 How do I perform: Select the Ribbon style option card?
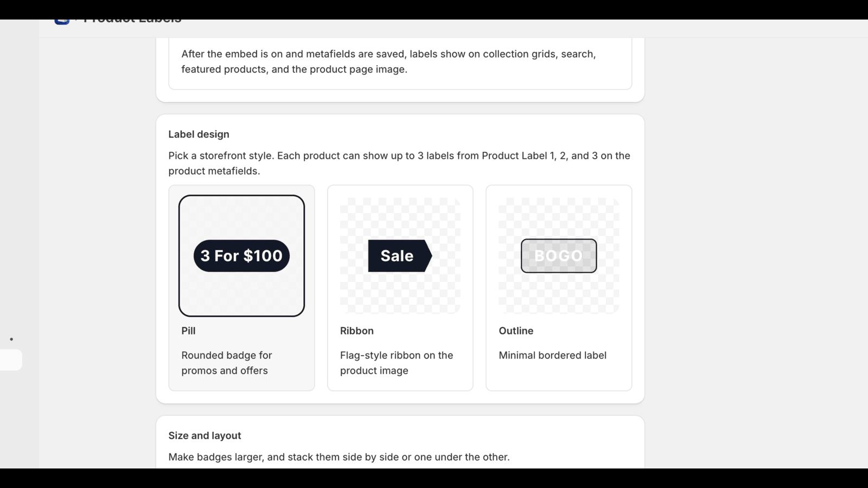[400, 288]
